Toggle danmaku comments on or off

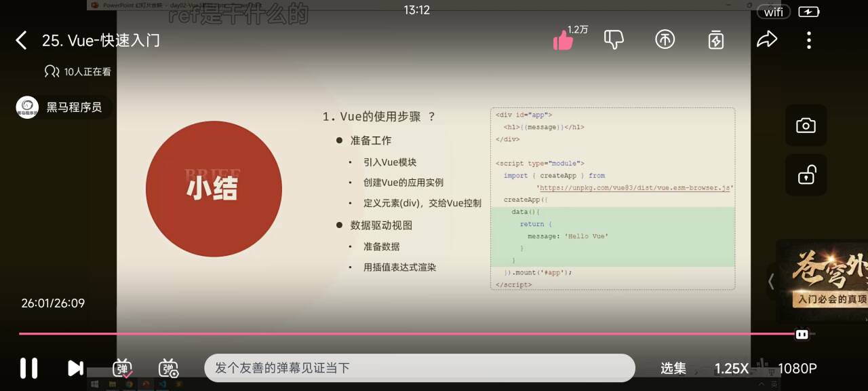click(x=123, y=368)
